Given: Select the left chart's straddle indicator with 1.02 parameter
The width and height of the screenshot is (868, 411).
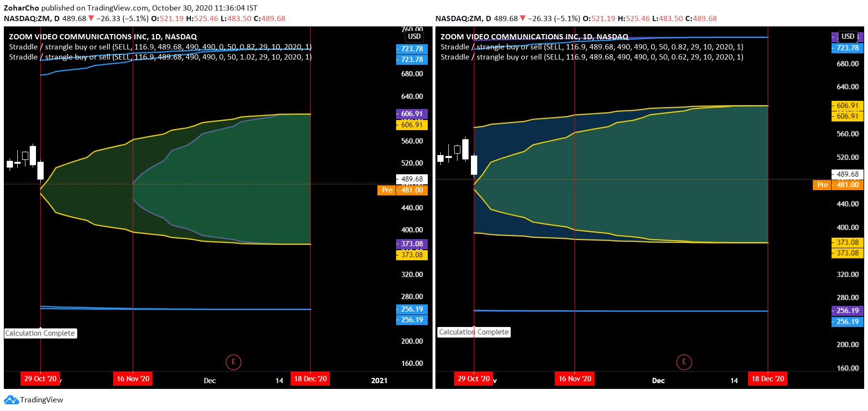Looking at the screenshot, I should pyautogui.click(x=160, y=57).
